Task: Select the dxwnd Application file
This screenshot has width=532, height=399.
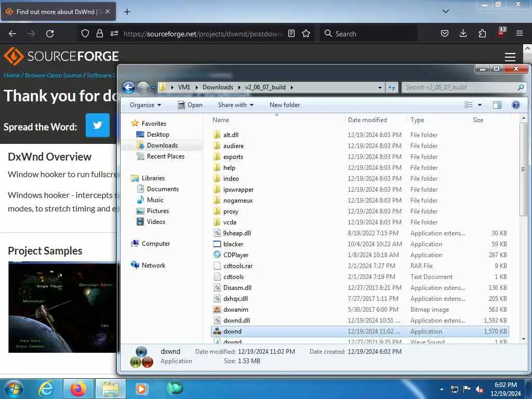Action: (x=360, y=331)
